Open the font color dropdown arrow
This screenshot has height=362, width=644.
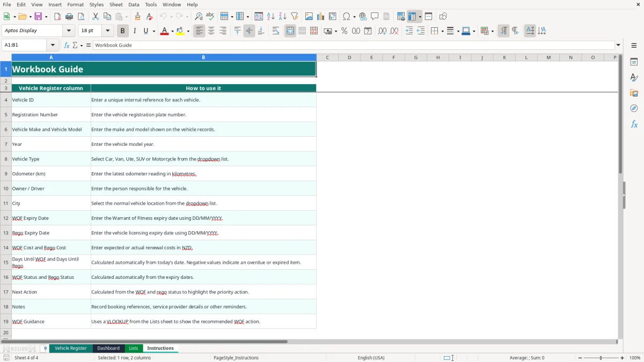pos(172,31)
